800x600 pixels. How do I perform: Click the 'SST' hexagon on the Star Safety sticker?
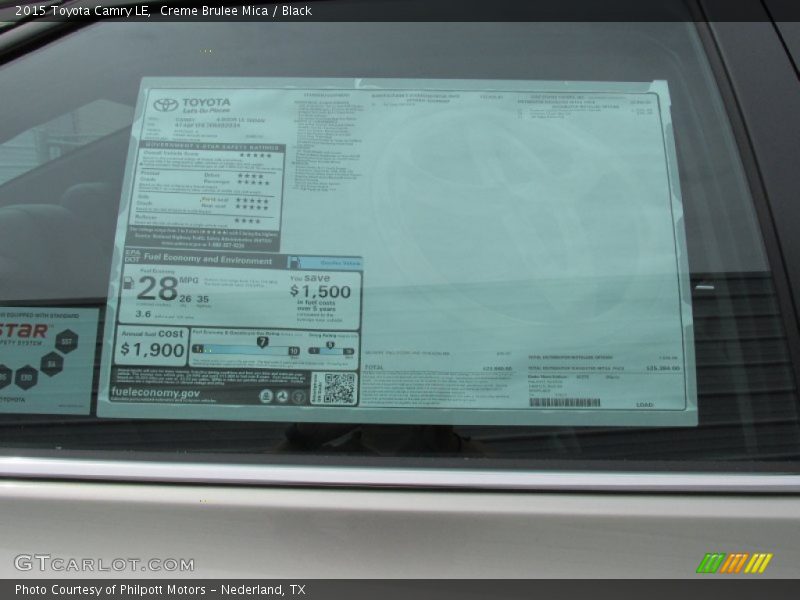(x=67, y=341)
